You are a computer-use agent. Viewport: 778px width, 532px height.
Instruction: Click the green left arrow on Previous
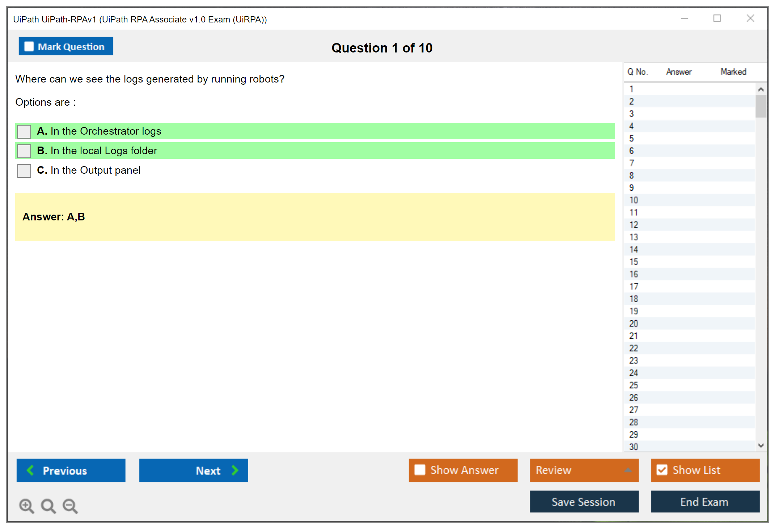click(x=30, y=470)
